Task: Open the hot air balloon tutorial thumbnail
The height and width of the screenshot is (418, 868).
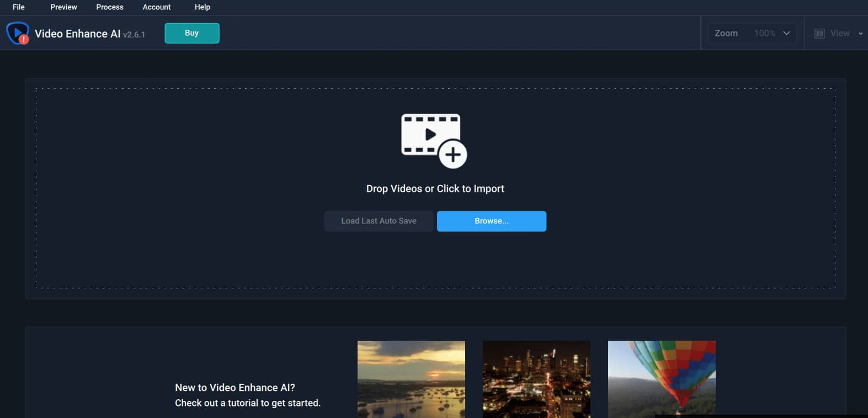Action: (662, 379)
